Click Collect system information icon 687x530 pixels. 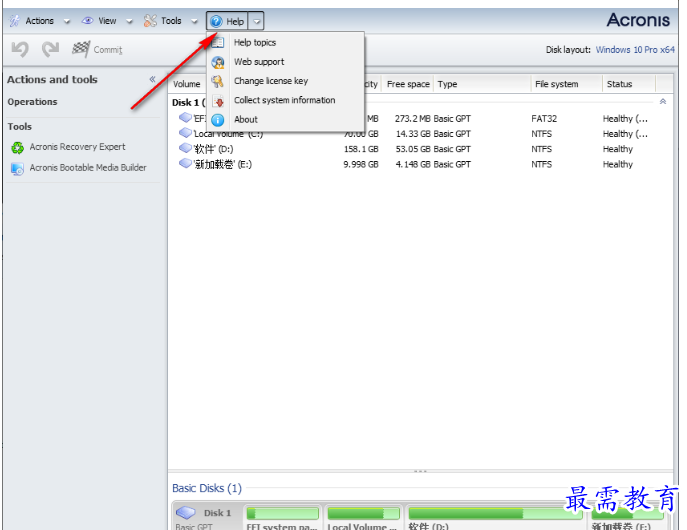(x=218, y=101)
